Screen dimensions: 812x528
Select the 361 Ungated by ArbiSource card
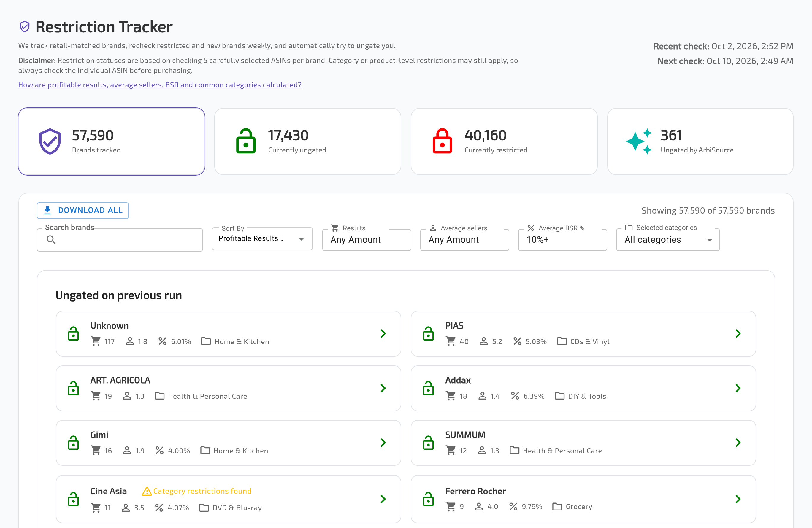(x=700, y=141)
